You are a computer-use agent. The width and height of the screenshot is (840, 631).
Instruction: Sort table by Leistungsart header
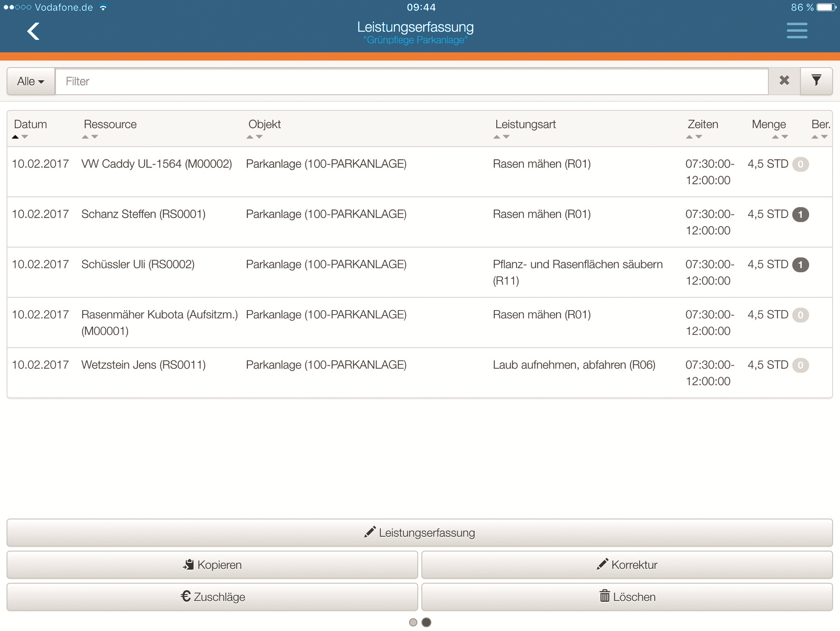click(x=525, y=124)
